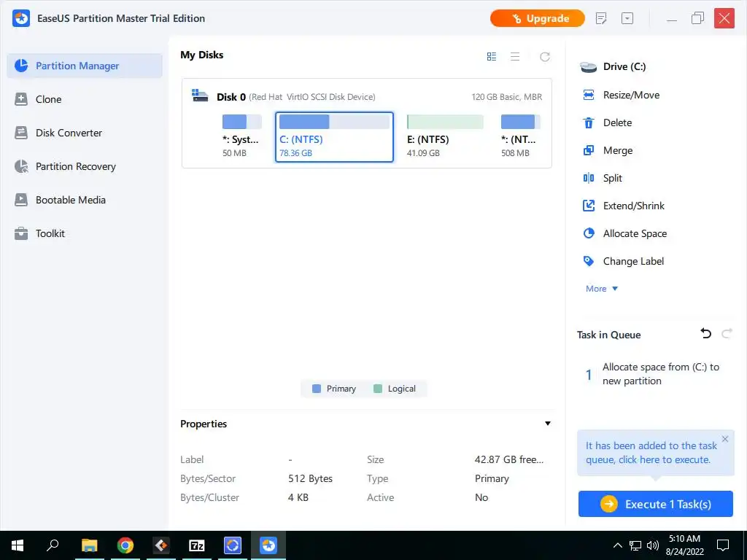The image size is (747, 560).
Task: Click the Logical legend swatch
Action: point(378,389)
